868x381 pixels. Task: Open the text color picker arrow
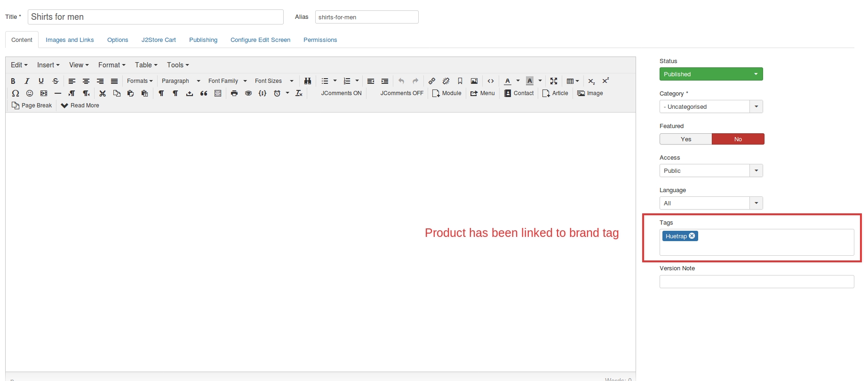(x=518, y=81)
